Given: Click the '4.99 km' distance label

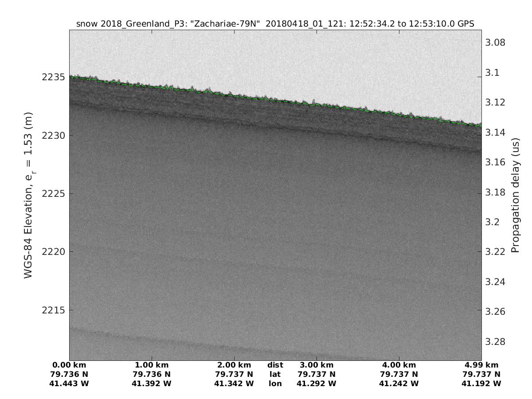Looking at the screenshot, I should click(481, 365).
